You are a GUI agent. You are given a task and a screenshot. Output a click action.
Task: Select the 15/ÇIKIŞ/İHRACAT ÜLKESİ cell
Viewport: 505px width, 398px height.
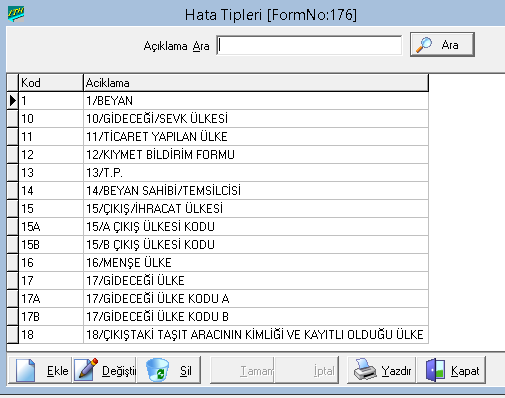click(256, 209)
